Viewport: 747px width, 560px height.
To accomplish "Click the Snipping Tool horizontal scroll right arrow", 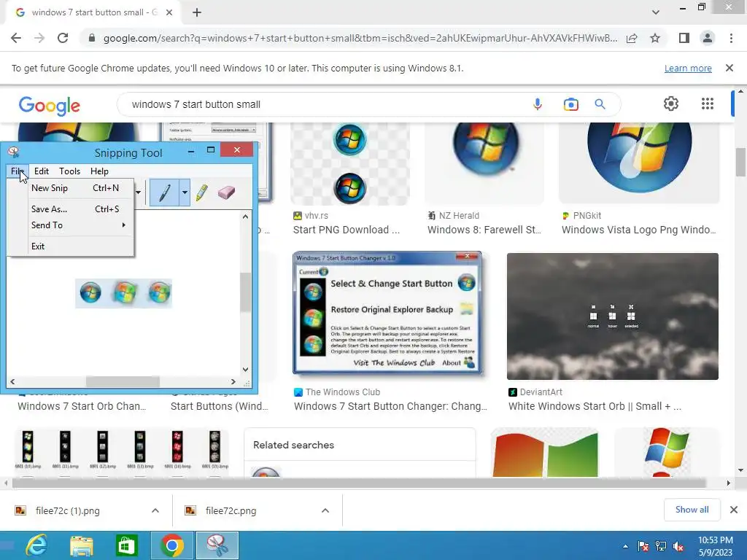I will pyautogui.click(x=233, y=381).
